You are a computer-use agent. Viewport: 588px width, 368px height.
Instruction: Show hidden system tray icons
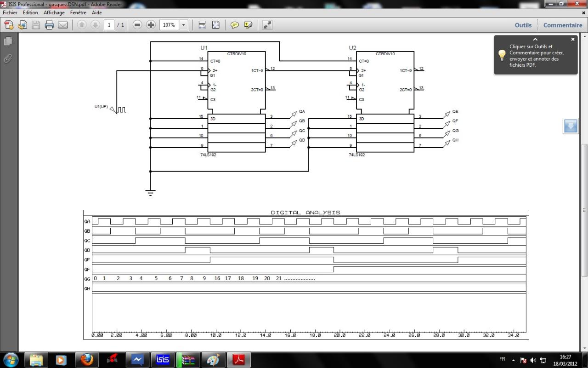(514, 360)
